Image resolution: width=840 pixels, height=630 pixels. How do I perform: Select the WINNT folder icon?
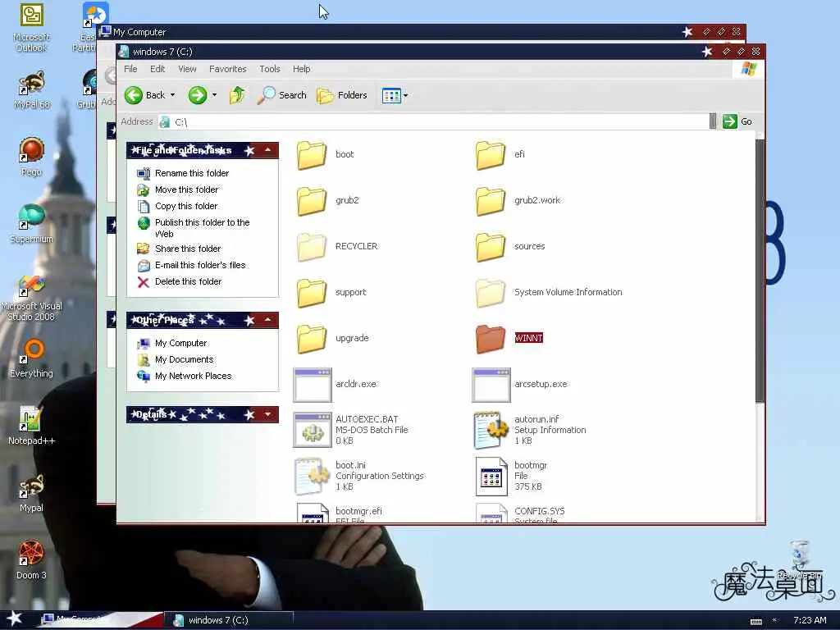491,339
